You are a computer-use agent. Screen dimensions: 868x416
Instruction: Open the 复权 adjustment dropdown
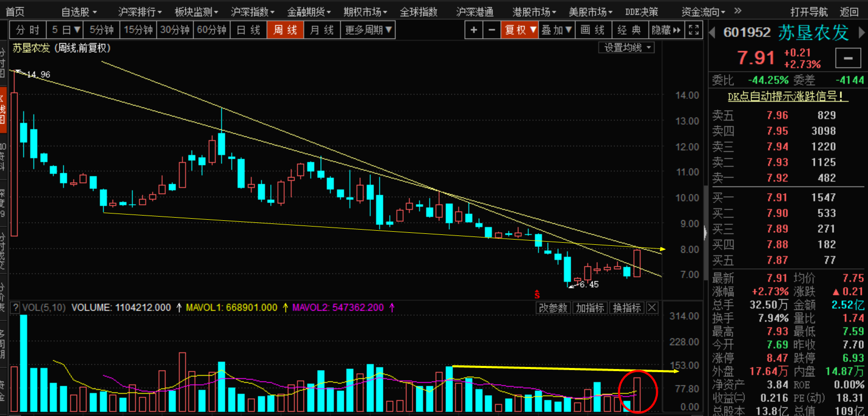click(520, 30)
